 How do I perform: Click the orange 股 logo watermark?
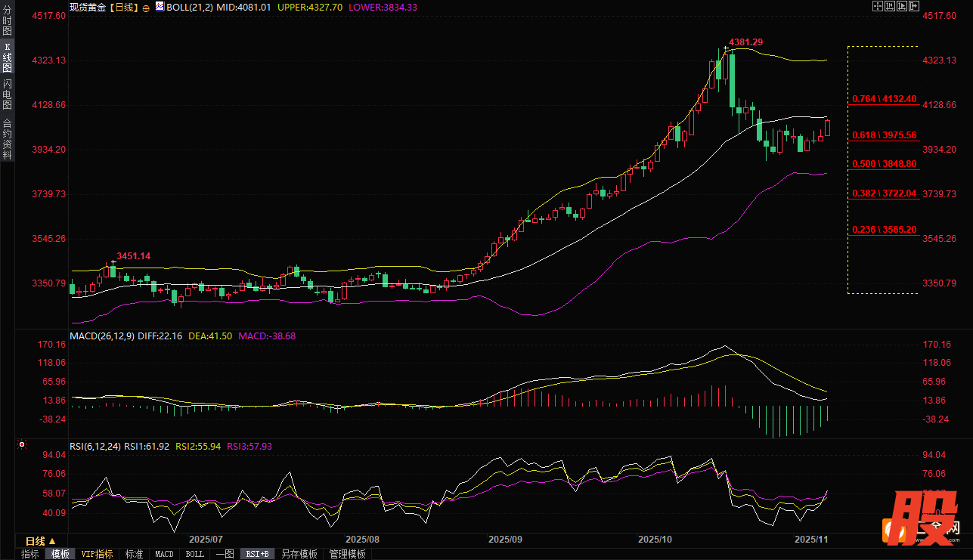(915, 521)
